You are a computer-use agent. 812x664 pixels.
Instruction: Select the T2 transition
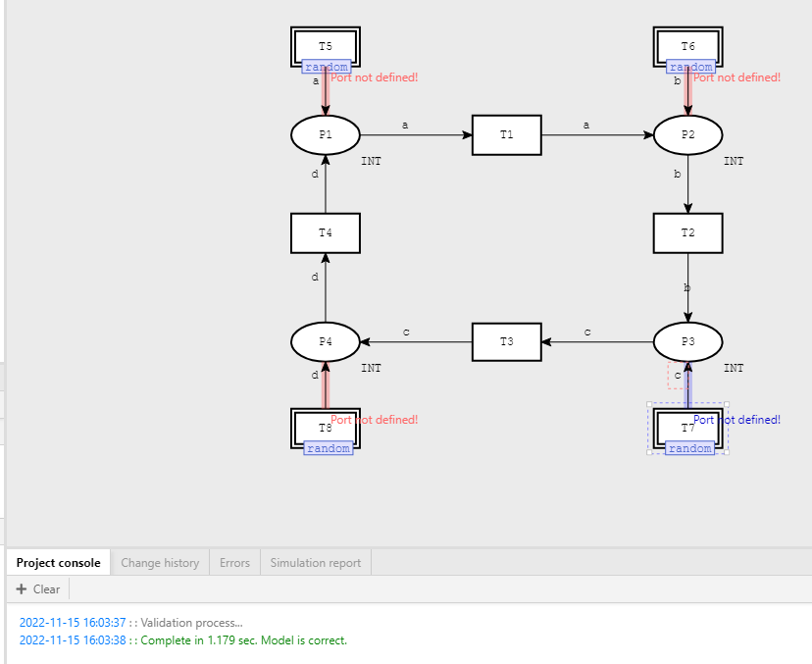coord(687,232)
